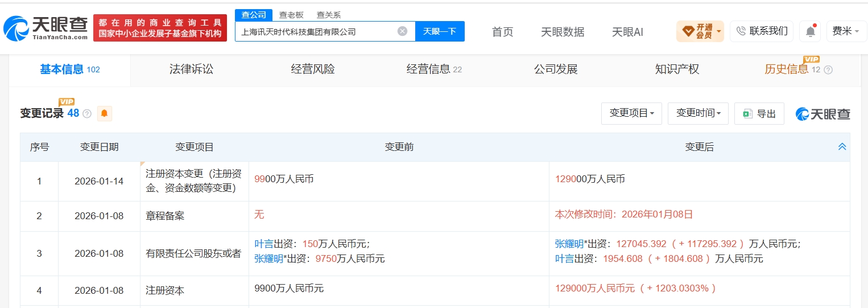
Task: Select the 本次修改时间 text in row 2
Action: pos(624,215)
